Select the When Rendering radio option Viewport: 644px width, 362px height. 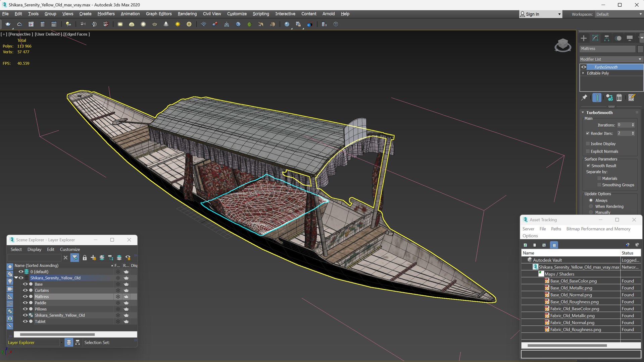click(591, 206)
